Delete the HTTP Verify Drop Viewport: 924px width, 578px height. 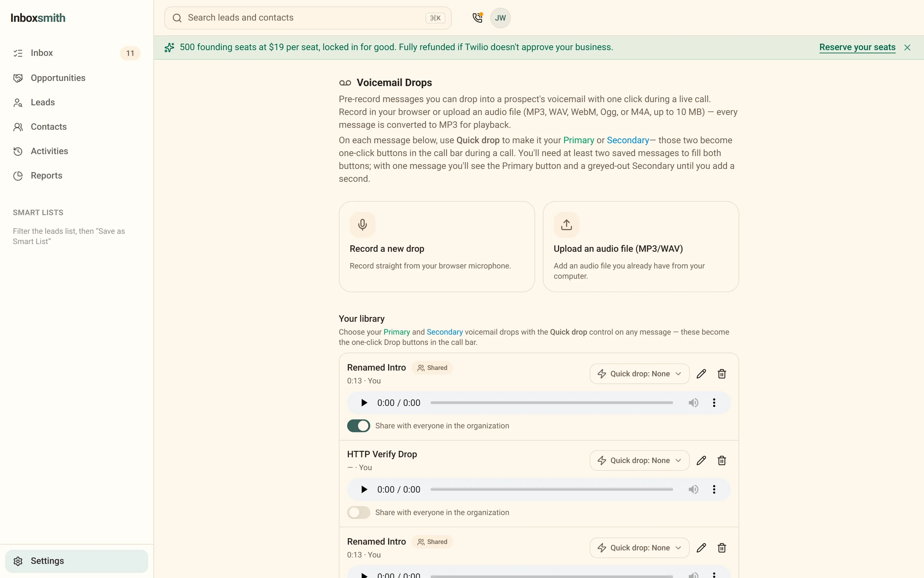coord(722,461)
